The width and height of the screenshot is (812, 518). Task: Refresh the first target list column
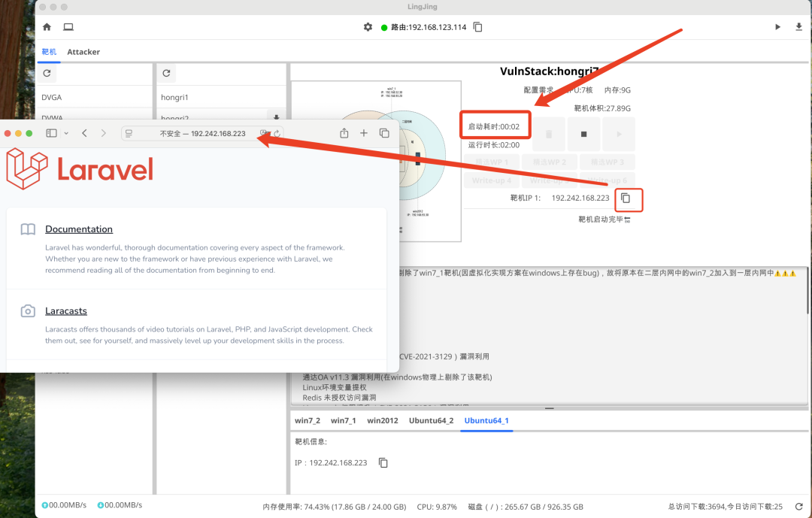pos(47,73)
